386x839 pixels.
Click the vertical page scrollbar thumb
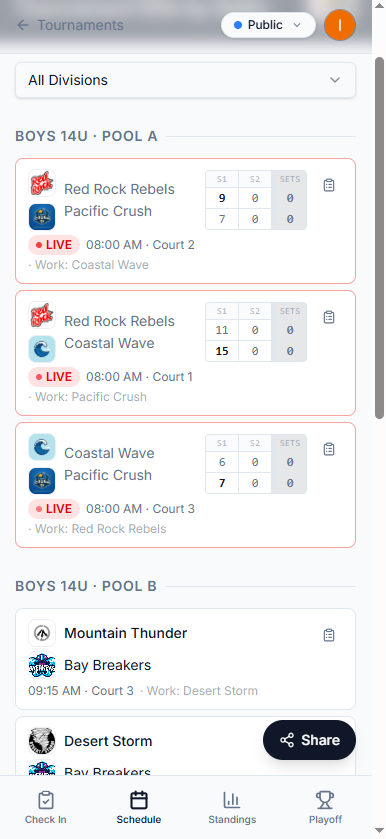point(379,238)
